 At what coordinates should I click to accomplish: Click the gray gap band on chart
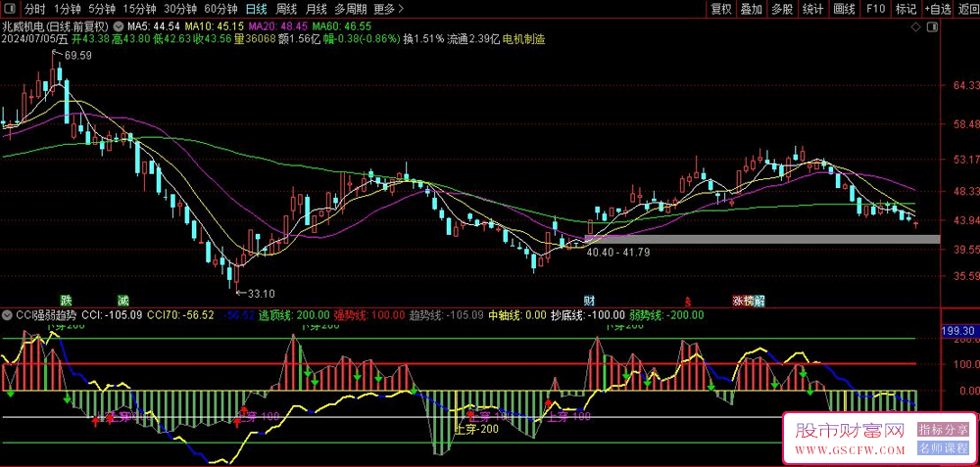click(762, 240)
